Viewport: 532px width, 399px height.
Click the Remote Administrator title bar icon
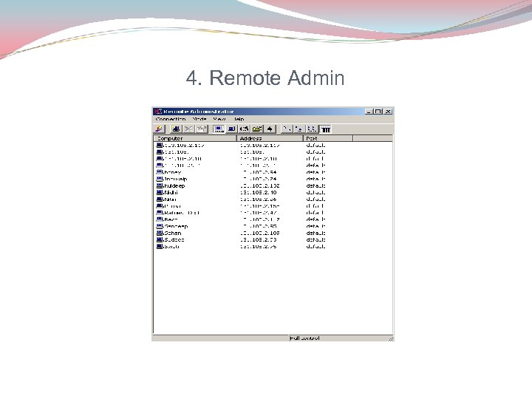click(158, 112)
